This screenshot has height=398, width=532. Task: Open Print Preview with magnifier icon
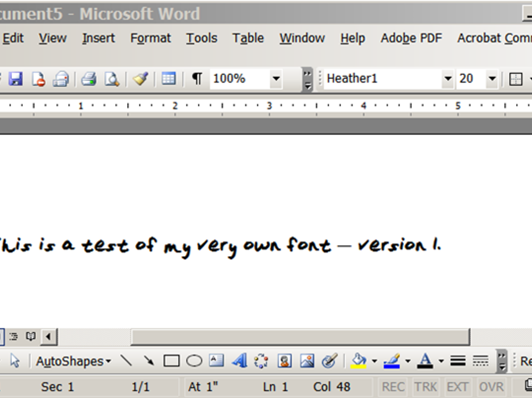click(112, 79)
